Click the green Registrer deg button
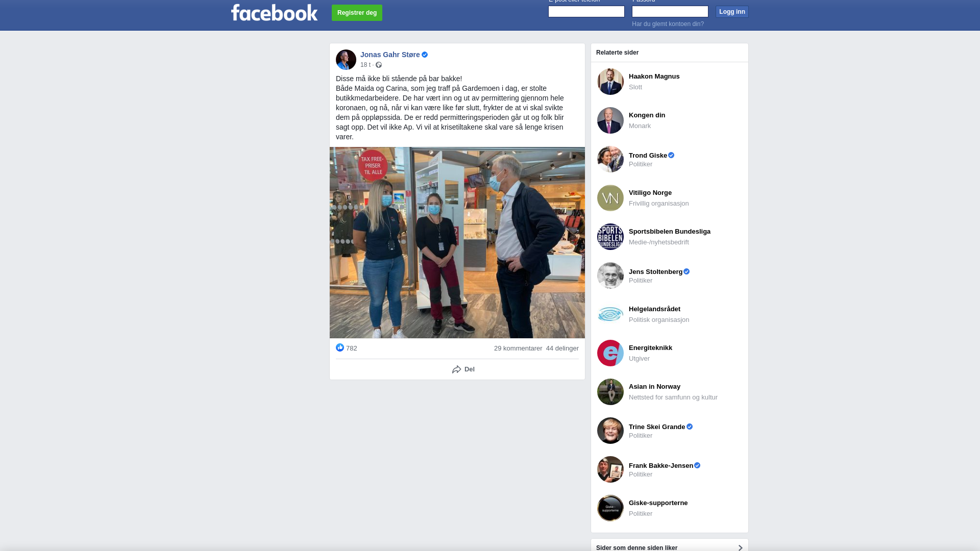This screenshot has height=551, width=980. point(357,13)
